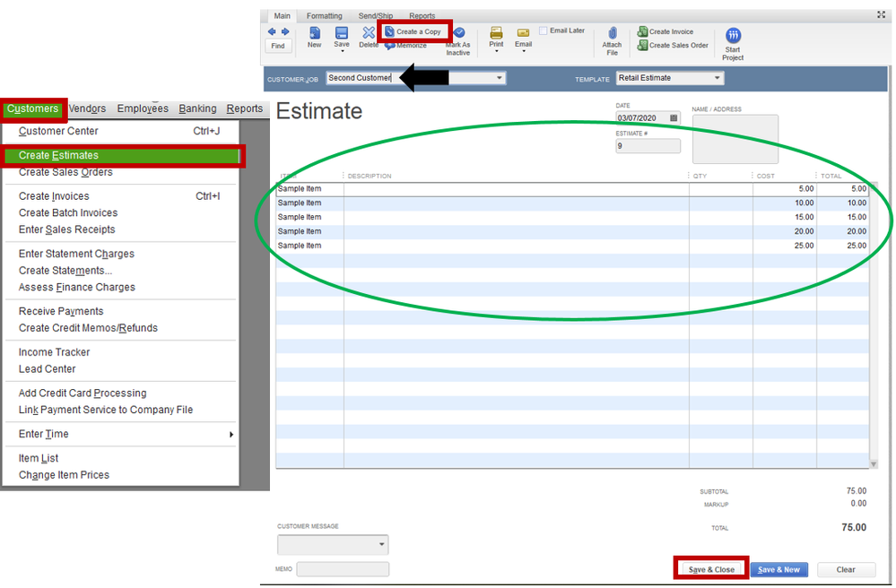Screen dimensions: 896x588
Task: Click the Start Project icon
Action: 733,35
